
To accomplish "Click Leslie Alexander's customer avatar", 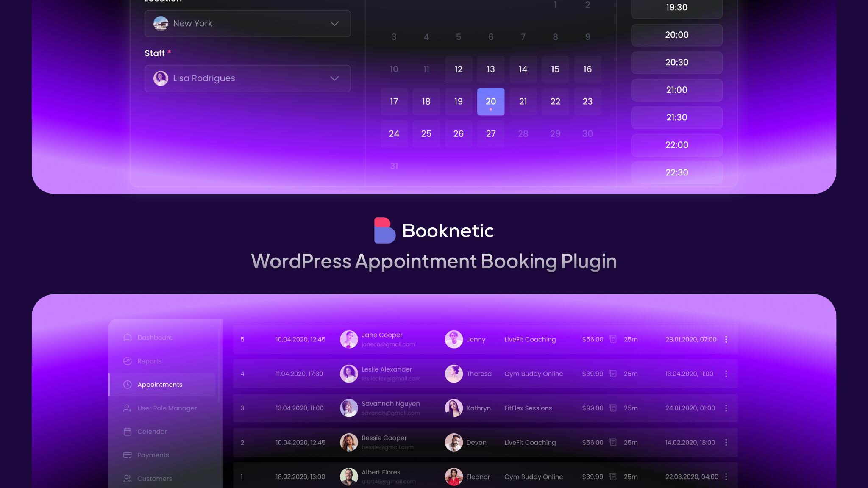I will click(349, 374).
